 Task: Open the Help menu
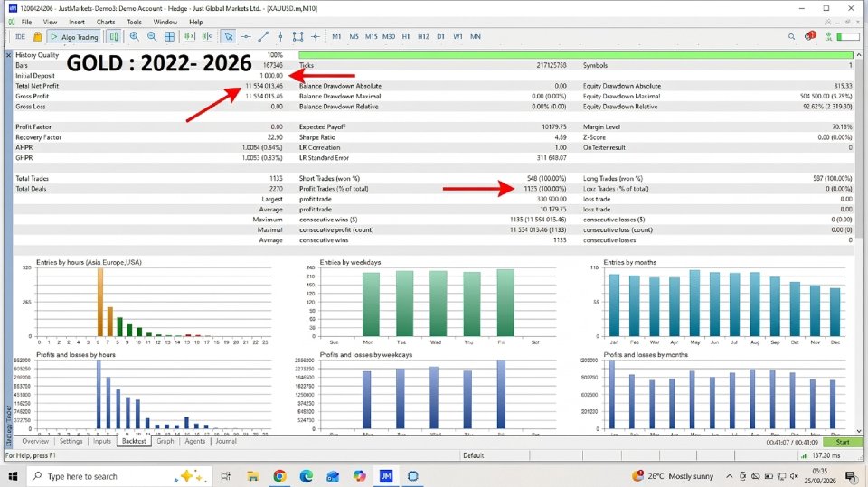pos(196,22)
